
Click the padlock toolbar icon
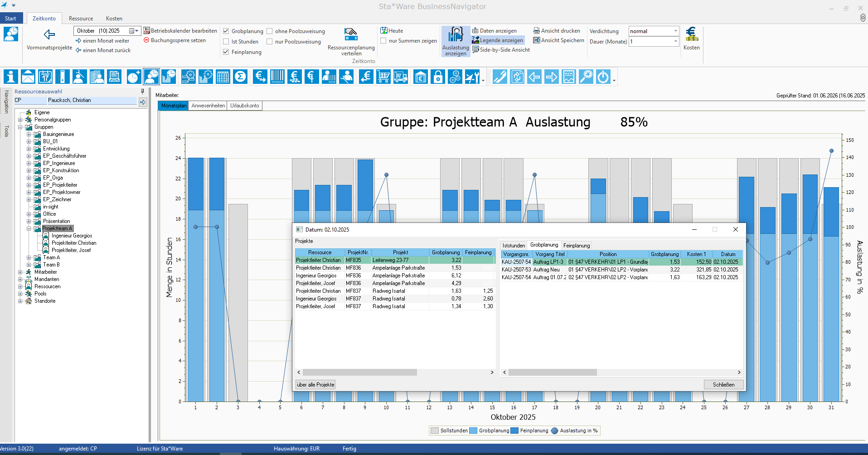(x=438, y=77)
